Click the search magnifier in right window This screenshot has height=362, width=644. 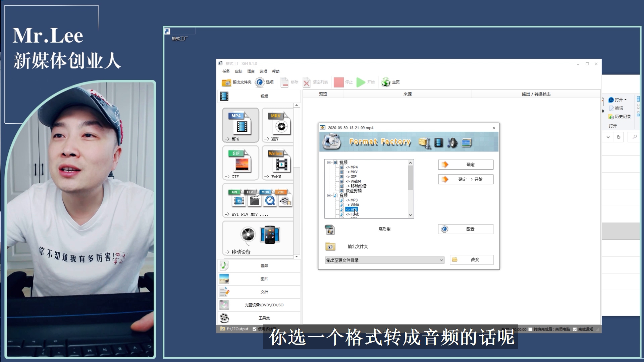(x=635, y=137)
